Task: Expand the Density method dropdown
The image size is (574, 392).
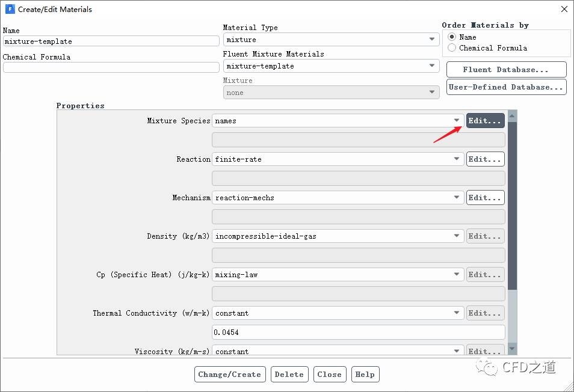Action: (x=338, y=236)
